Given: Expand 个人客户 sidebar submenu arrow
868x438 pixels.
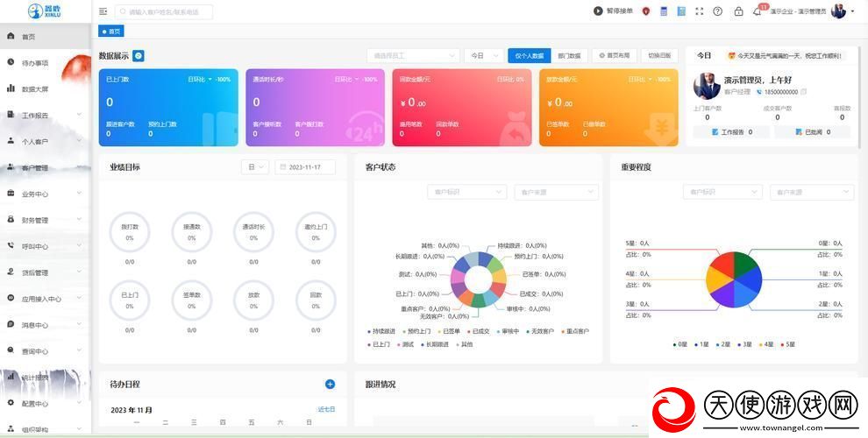Looking at the screenshot, I should [79, 141].
